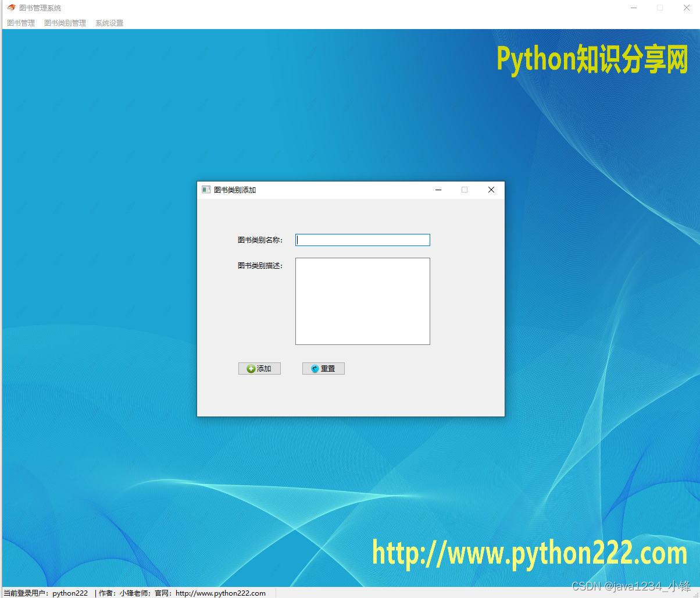700x598 pixels.
Task: Click the 图书类别名称 label
Action: coord(260,240)
